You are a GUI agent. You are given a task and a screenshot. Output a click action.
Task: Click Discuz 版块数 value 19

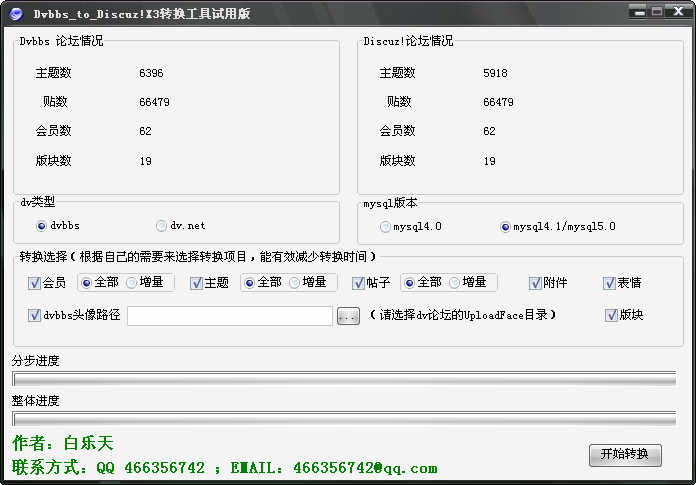490,161
